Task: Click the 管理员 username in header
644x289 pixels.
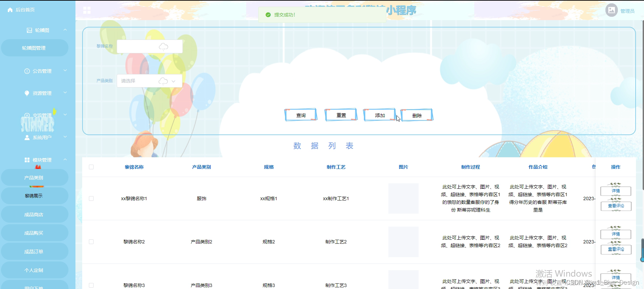Action: coord(627,11)
